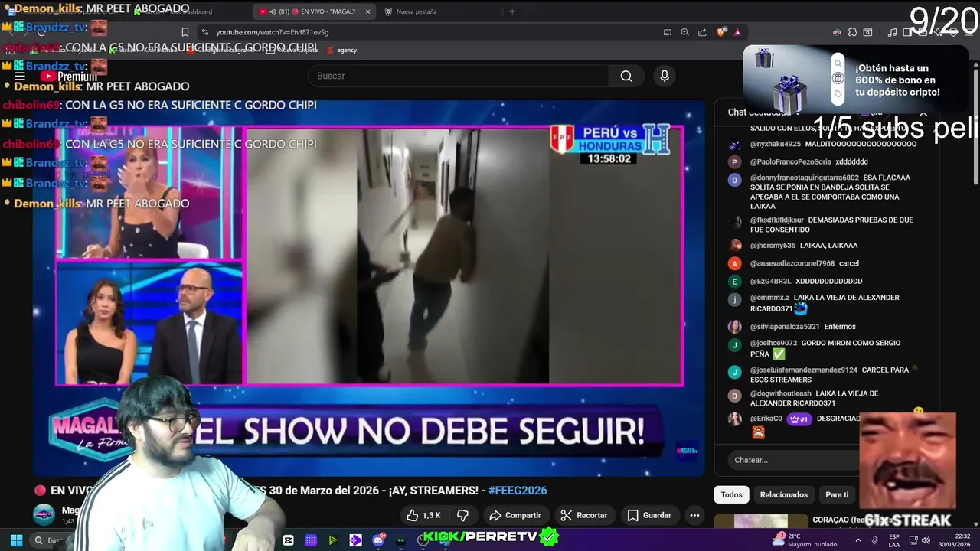Select the Para ti filter chip
Screen dimensions: 980x551
click(x=837, y=495)
